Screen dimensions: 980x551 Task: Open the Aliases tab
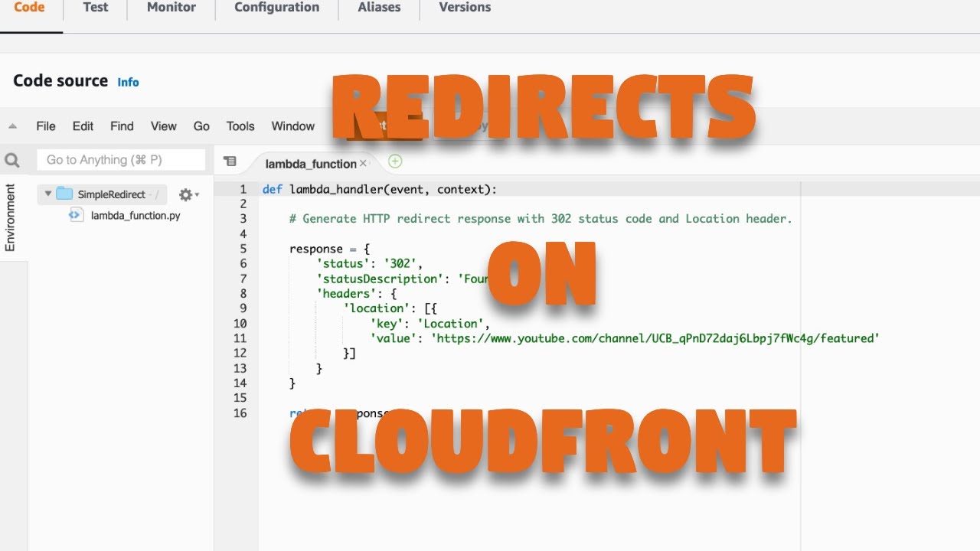(379, 8)
